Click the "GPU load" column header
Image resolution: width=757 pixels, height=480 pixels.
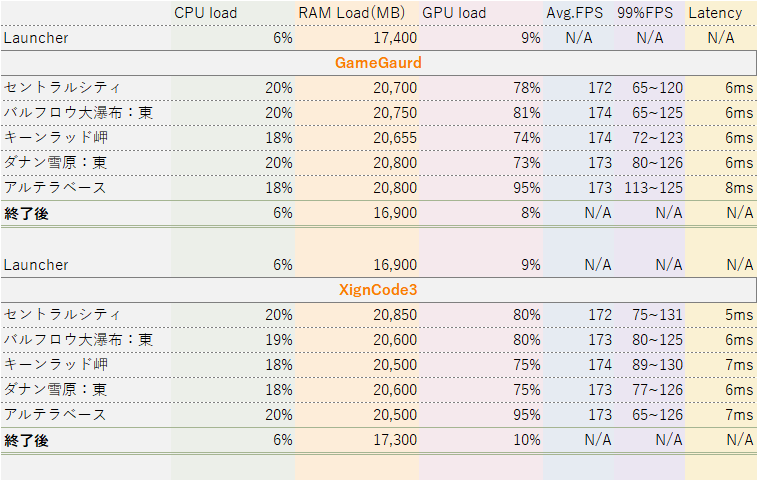click(454, 13)
